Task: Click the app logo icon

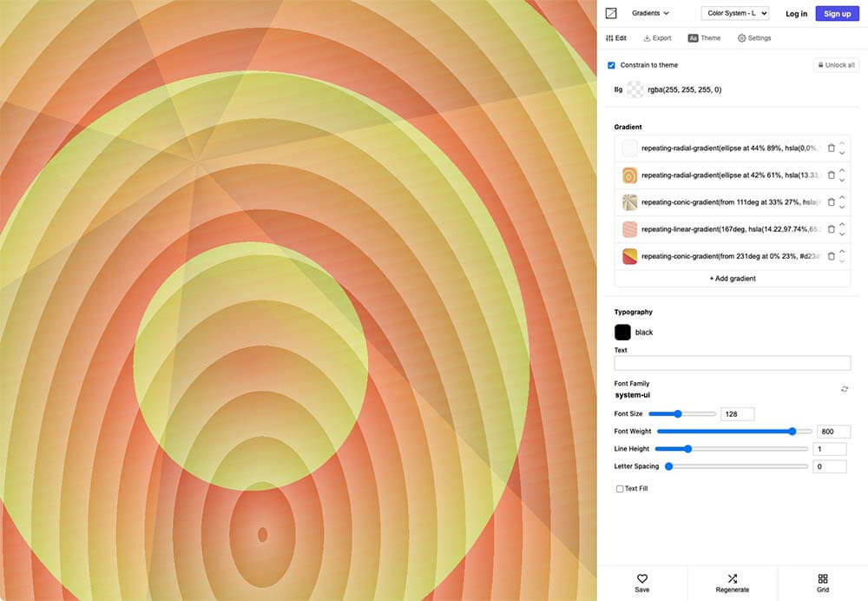Action: tap(610, 13)
